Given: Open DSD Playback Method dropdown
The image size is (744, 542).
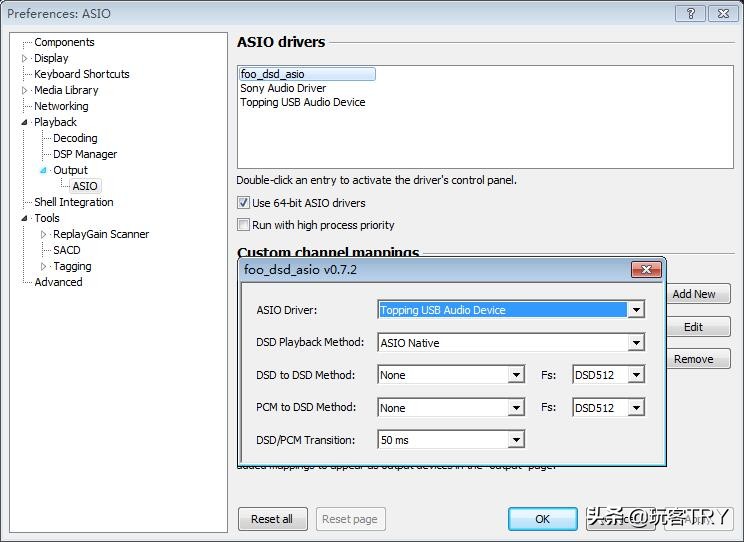Looking at the screenshot, I should coord(636,343).
